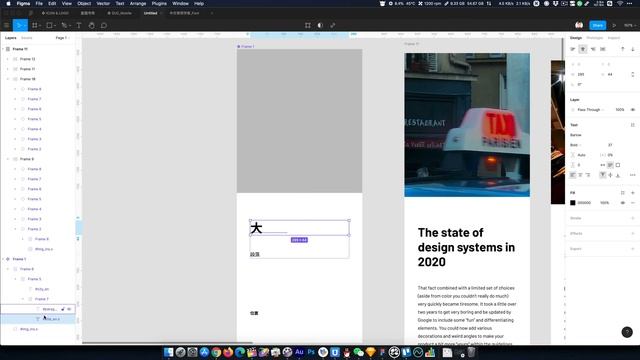
Task: Click the Share button
Action: tap(598, 25)
